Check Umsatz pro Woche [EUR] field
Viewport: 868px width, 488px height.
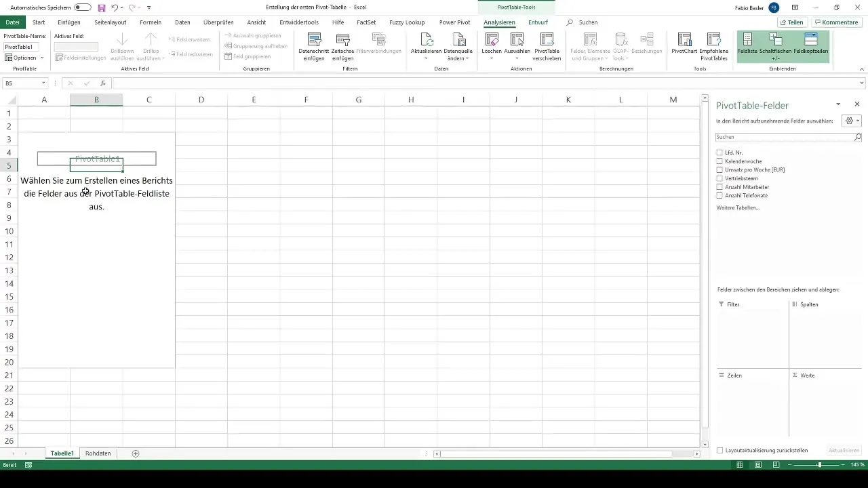pyautogui.click(x=719, y=169)
